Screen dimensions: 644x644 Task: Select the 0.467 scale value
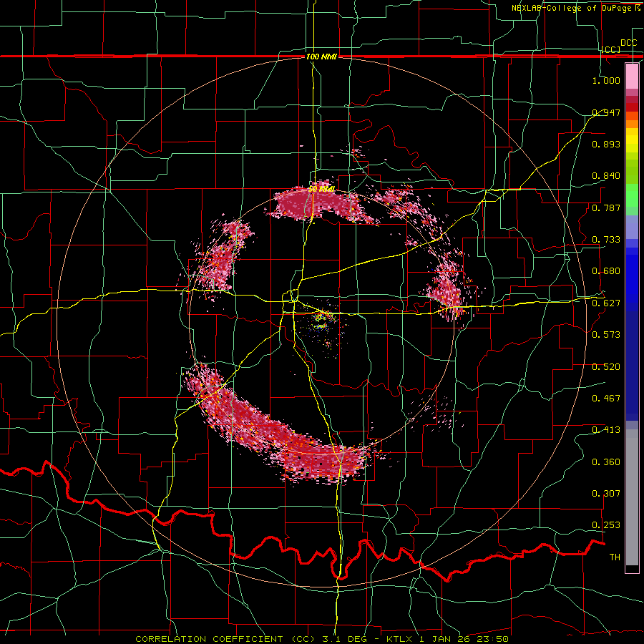tap(606, 399)
